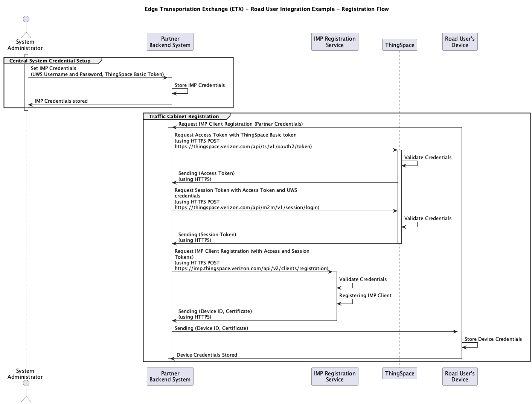Click 'Device Credentials Stored' return message

[207, 355]
